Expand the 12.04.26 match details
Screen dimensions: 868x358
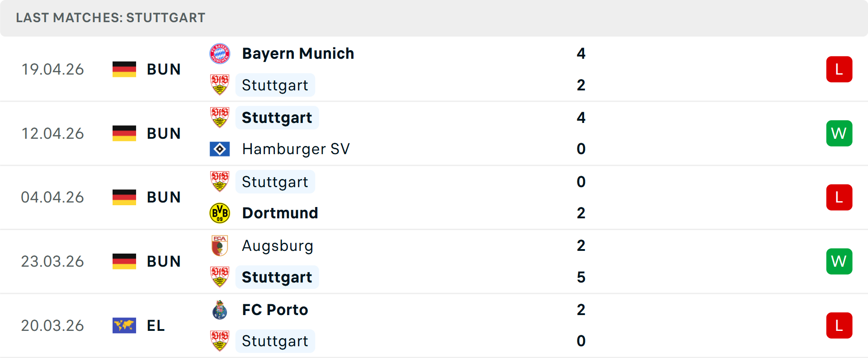434,133
